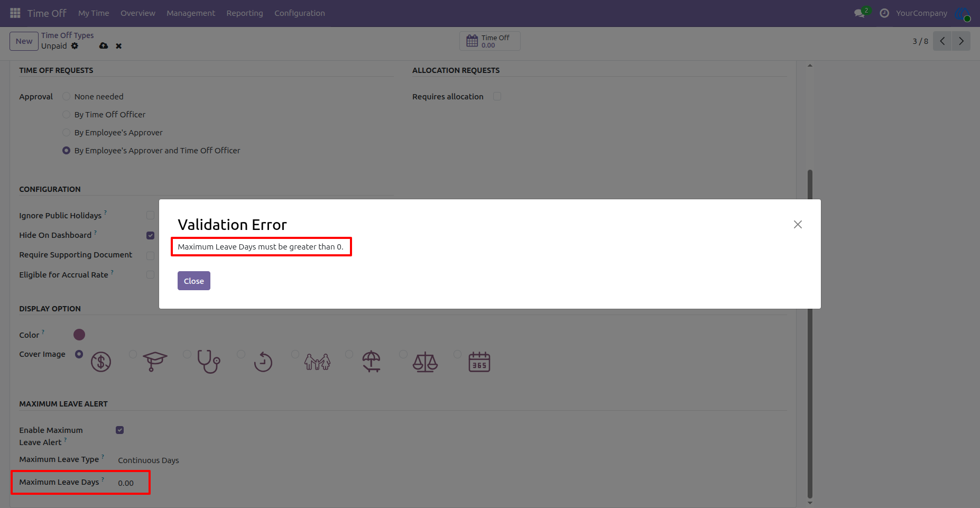Screen dimensions: 980x508
Task: Click the Close button in error dialog
Action: click(x=194, y=281)
